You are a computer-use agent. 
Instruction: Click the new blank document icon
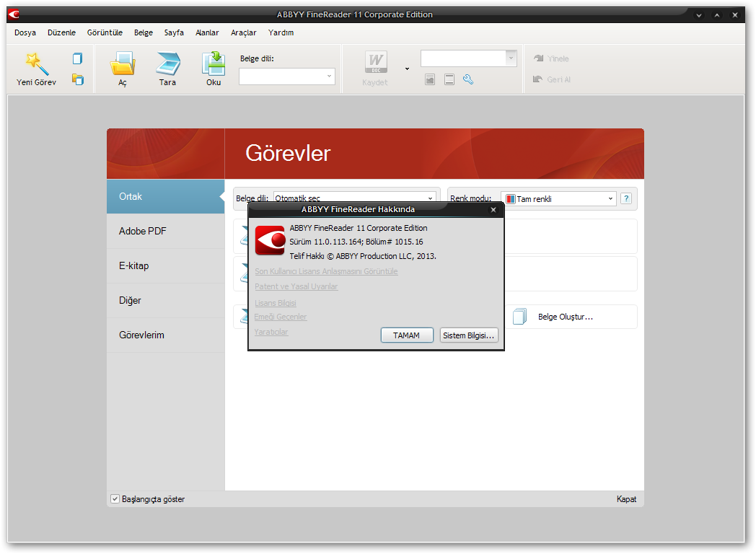click(x=78, y=59)
